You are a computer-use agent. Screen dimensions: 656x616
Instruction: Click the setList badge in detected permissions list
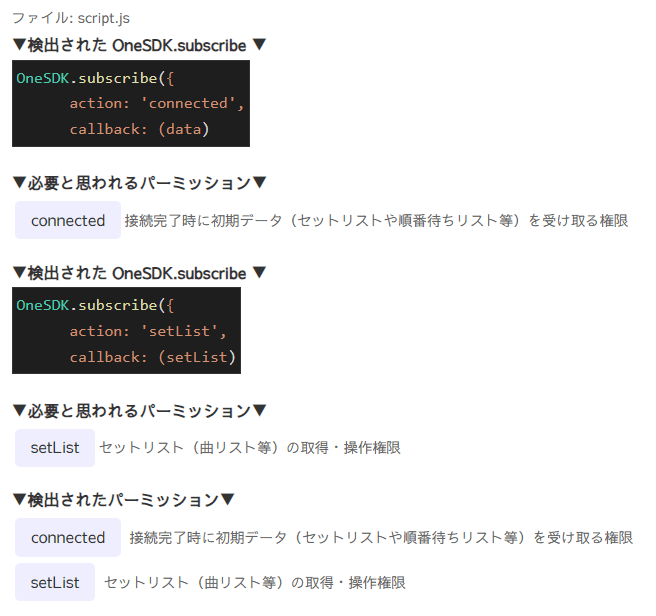coord(55,582)
